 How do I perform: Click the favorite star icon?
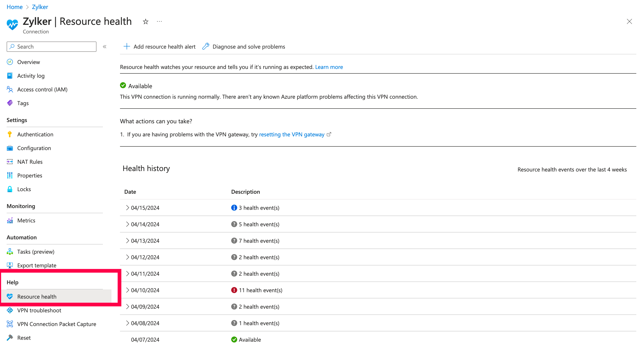tap(145, 22)
